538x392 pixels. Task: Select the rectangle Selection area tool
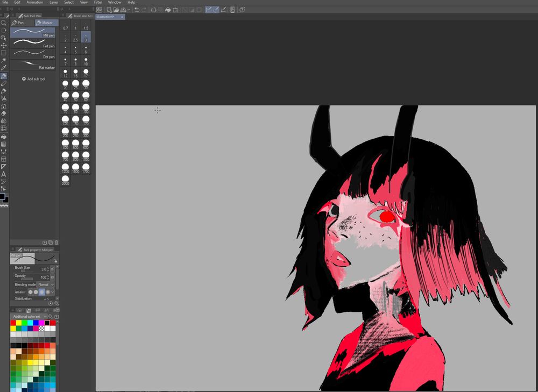point(3,53)
